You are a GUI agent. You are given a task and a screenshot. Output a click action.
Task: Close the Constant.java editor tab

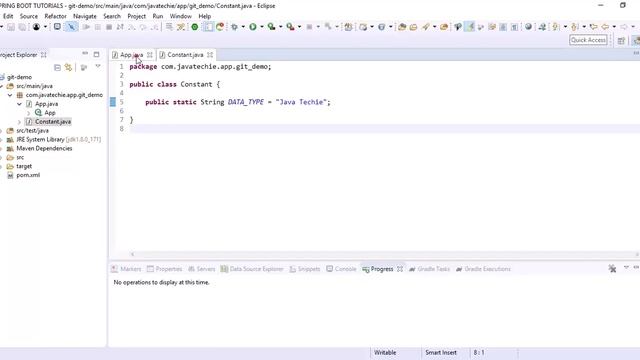pyautogui.click(x=210, y=55)
